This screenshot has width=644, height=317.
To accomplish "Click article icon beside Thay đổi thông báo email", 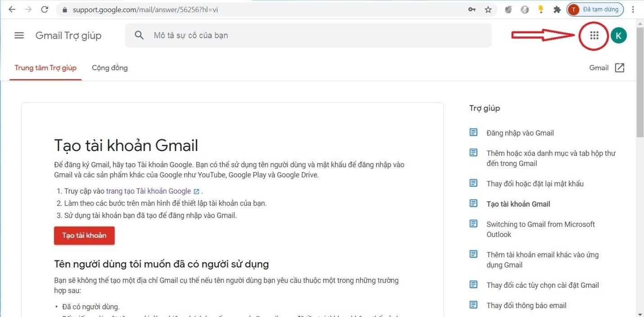I will tap(473, 305).
